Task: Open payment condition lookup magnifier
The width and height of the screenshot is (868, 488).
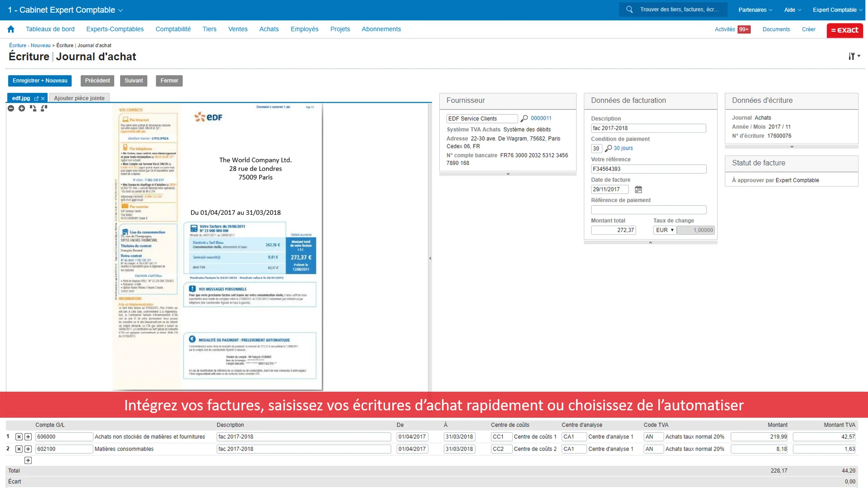Action: click(608, 148)
